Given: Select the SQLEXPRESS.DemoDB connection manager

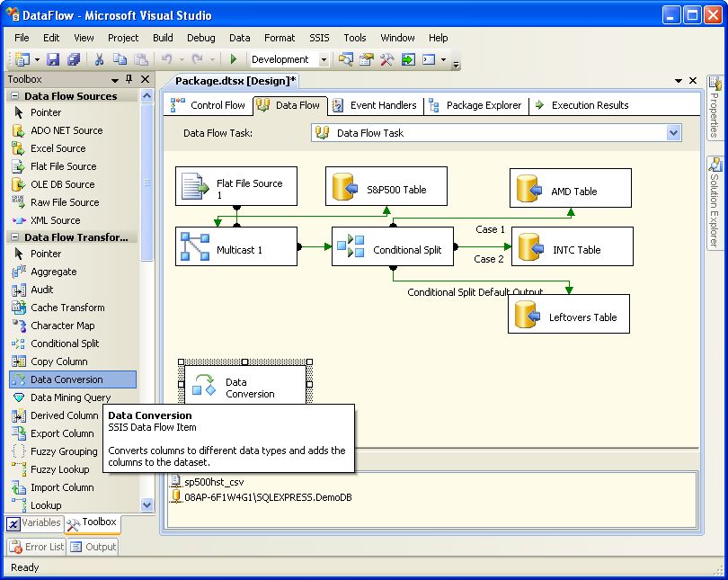Looking at the screenshot, I should tap(262, 497).
